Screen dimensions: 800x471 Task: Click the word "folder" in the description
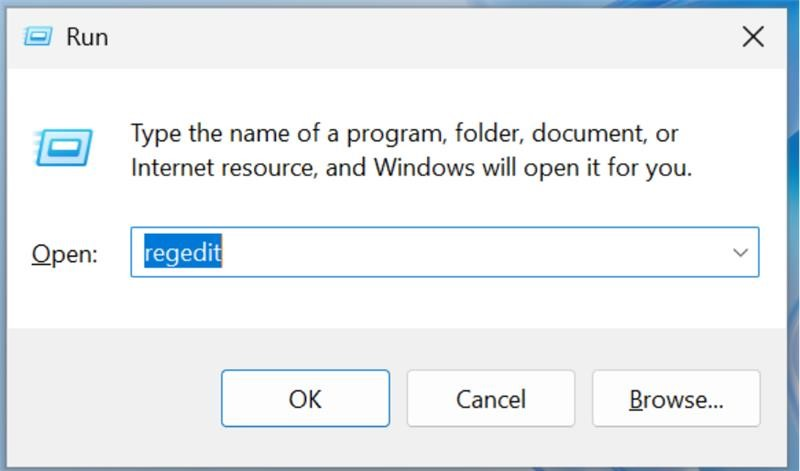pyautogui.click(x=489, y=133)
